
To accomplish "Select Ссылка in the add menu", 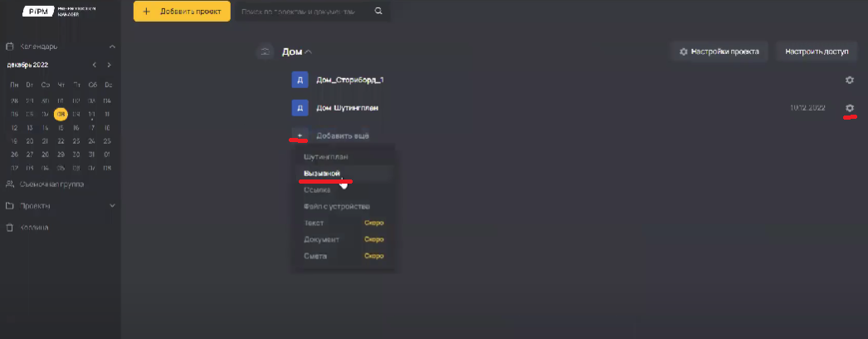I will (317, 190).
